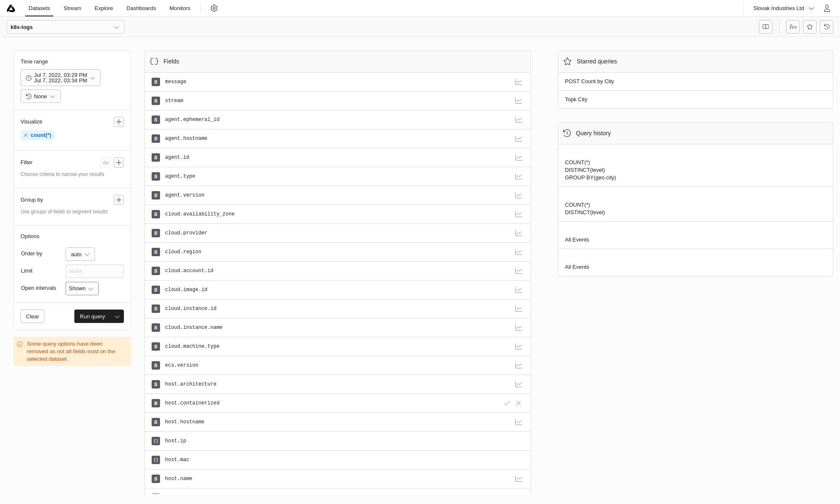Click the query history clock toolbar icon
This screenshot has width=840, height=504.
tap(827, 27)
